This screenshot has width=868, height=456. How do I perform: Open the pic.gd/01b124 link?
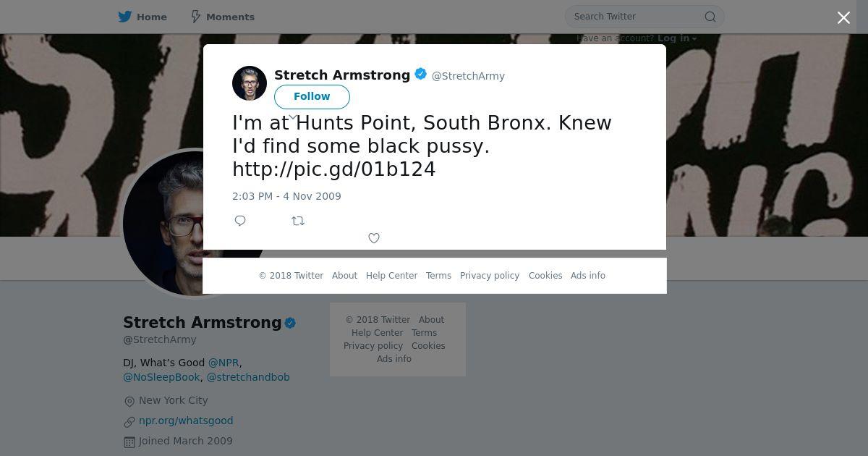point(334,169)
